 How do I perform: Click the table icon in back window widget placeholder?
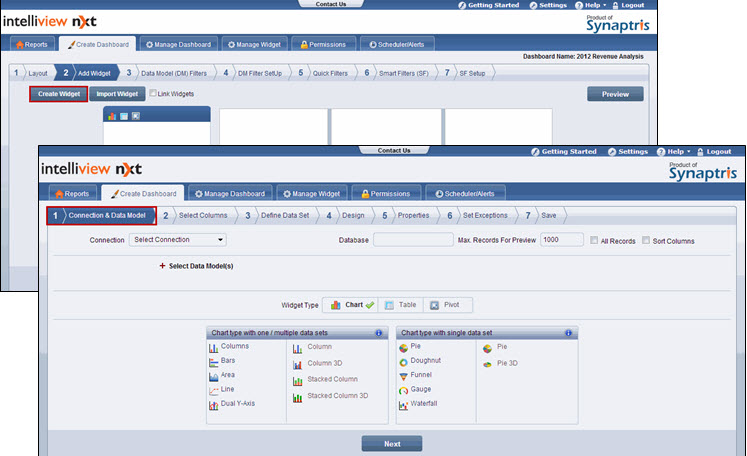point(124,116)
